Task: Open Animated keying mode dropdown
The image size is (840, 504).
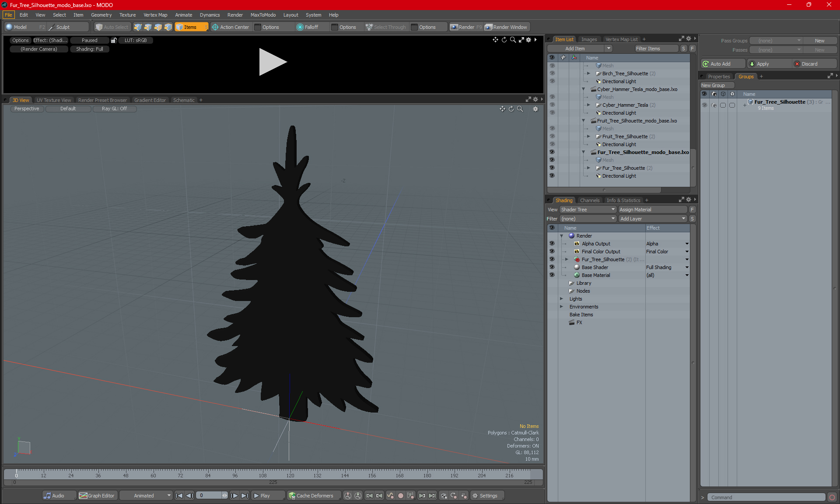Action: [146, 496]
